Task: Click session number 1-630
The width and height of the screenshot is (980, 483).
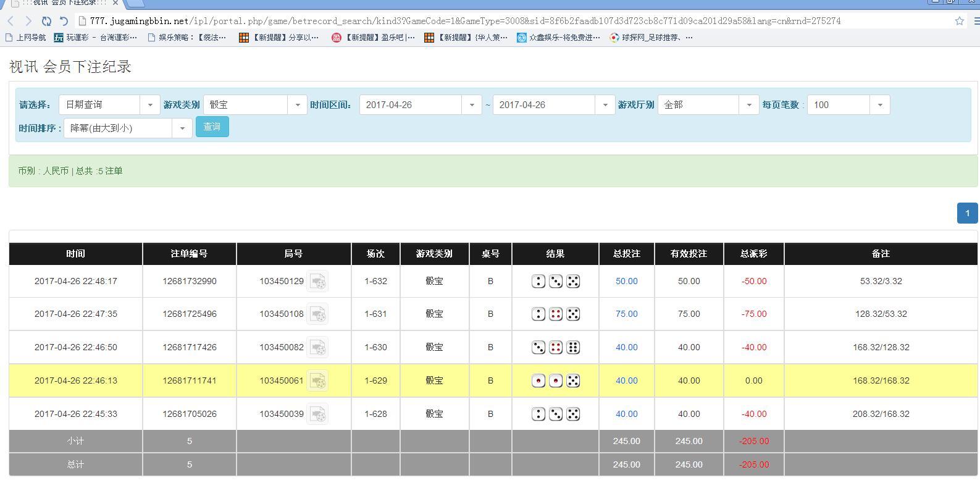Action: (375, 348)
